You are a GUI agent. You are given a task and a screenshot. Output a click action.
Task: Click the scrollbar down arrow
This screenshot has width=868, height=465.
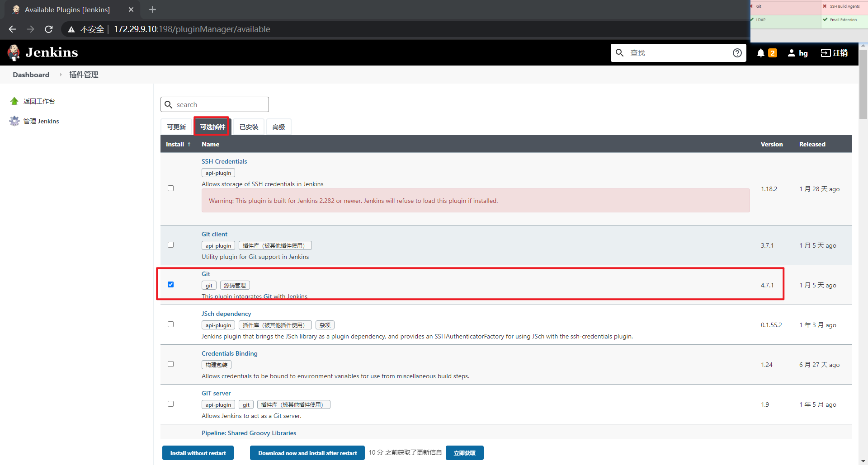[x=863, y=461]
